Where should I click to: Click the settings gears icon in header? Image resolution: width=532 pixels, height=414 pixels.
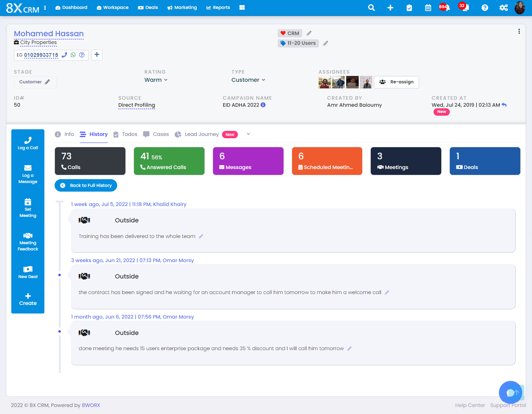coord(504,8)
